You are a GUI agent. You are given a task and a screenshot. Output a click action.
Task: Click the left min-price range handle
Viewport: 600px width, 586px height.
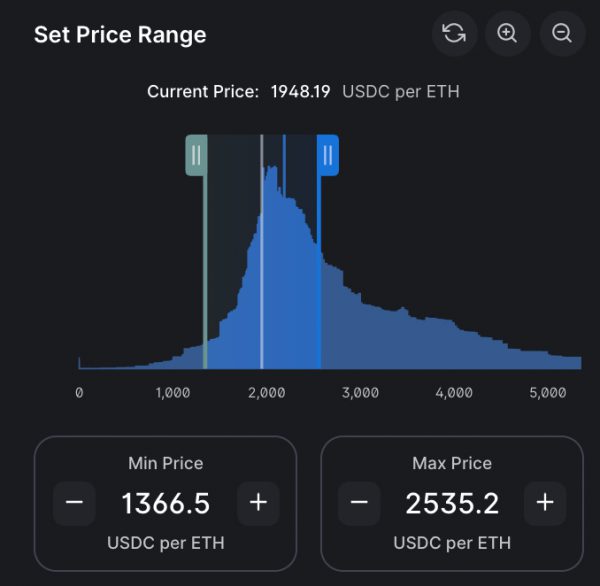click(197, 155)
